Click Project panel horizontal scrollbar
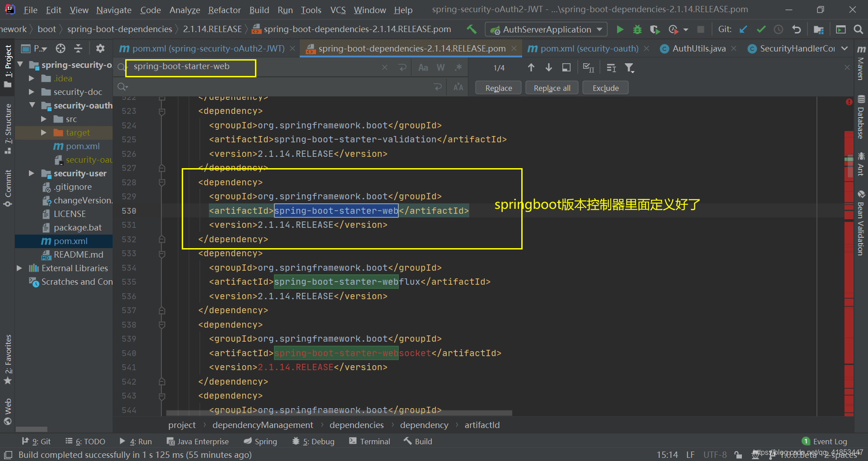 point(32,429)
